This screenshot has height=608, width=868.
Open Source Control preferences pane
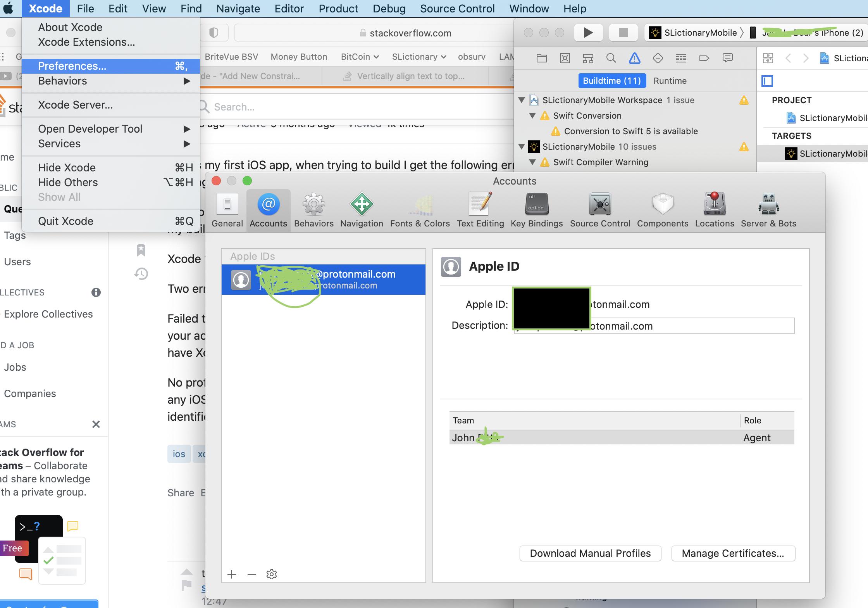click(x=600, y=211)
